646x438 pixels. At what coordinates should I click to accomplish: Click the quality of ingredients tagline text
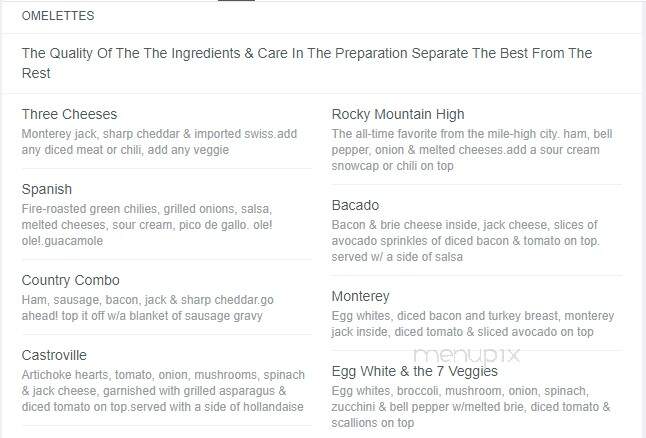point(307,63)
